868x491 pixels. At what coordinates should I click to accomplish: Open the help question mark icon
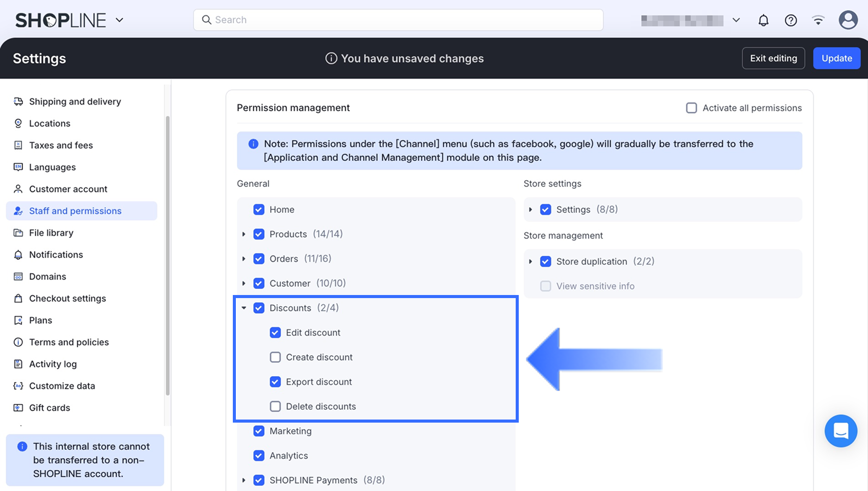pyautogui.click(x=791, y=20)
